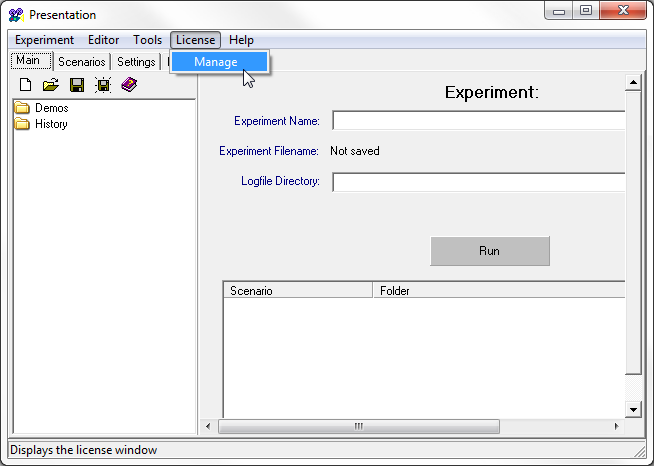654x466 pixels.
Task: Minimize the Presentation window
Action: pyautogui.click(x=559, y=11)
